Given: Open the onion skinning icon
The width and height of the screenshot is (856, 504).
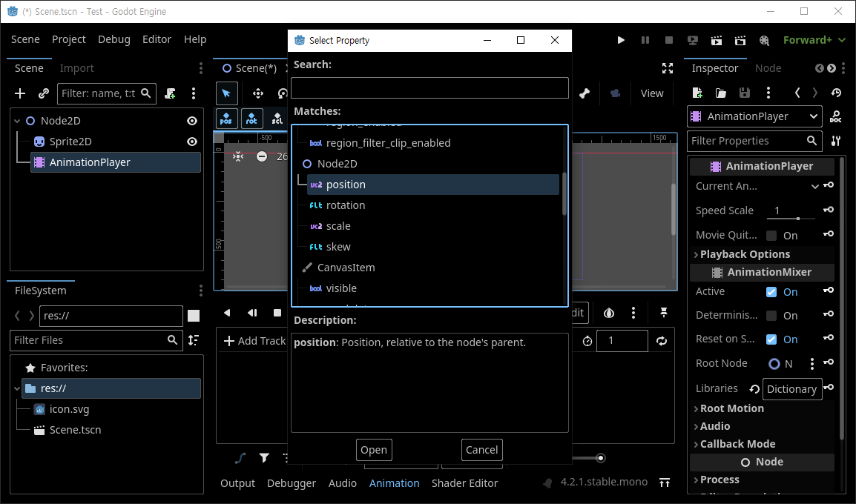Looking at the screenshot, I should [x=609, y=313].
